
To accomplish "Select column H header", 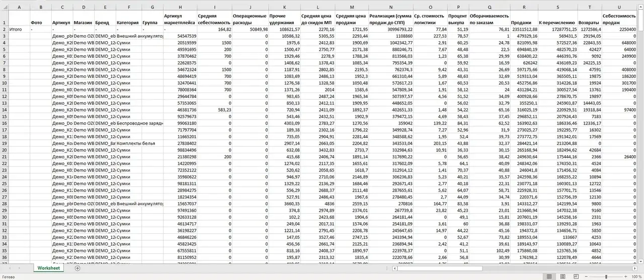I will coord(180,7).
